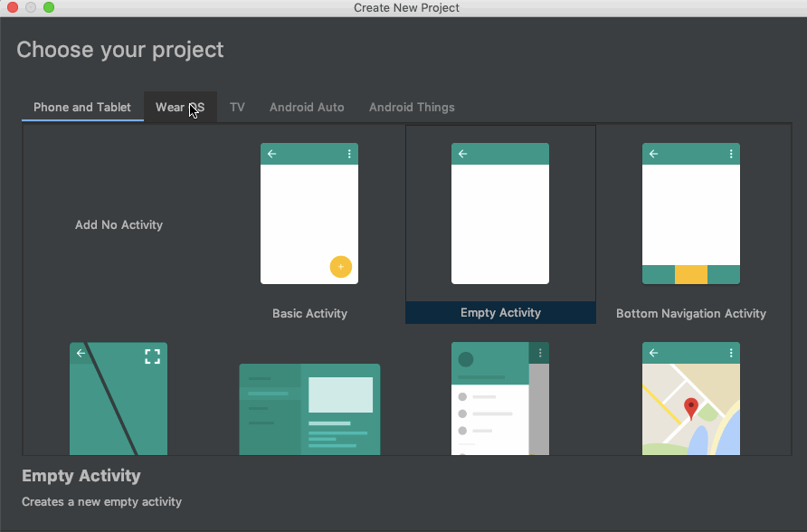Switch to the Android Auto tab

[x=307, y=107]
